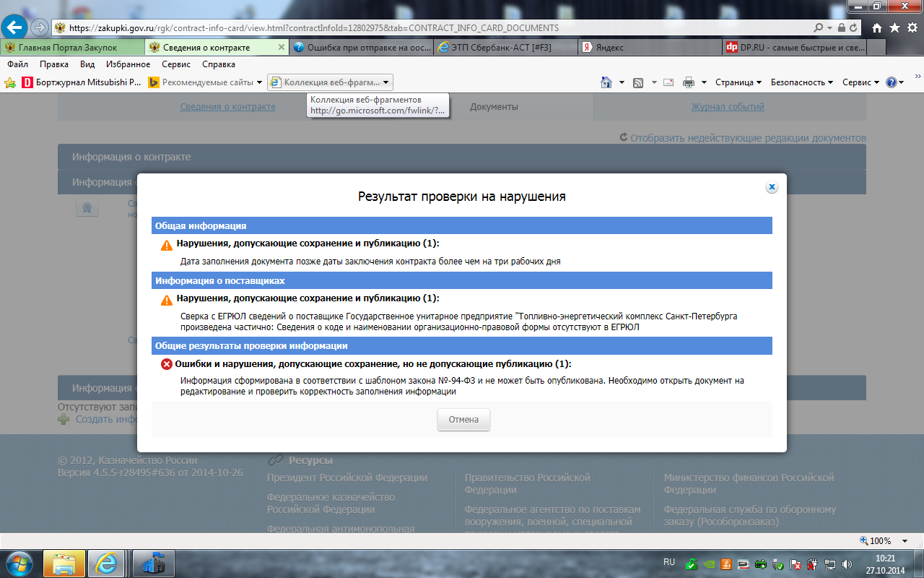Expand the Информация о контракте section
The width and height of the screenshot is (924, 578).
(462, 157)
